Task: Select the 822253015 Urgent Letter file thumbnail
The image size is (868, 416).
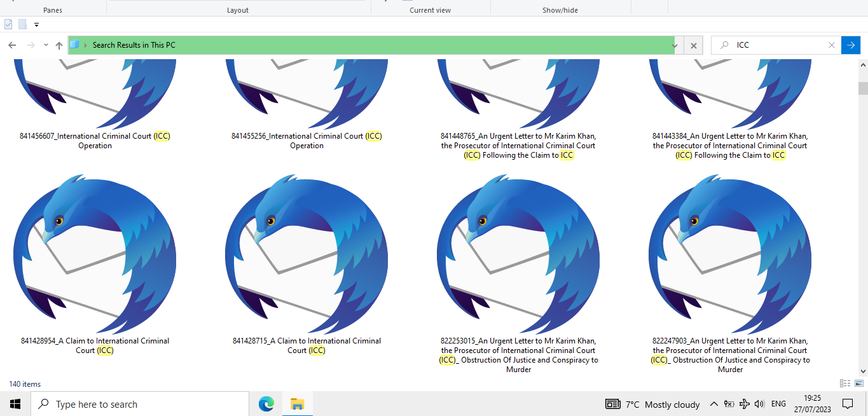Action: click(518, 254)
